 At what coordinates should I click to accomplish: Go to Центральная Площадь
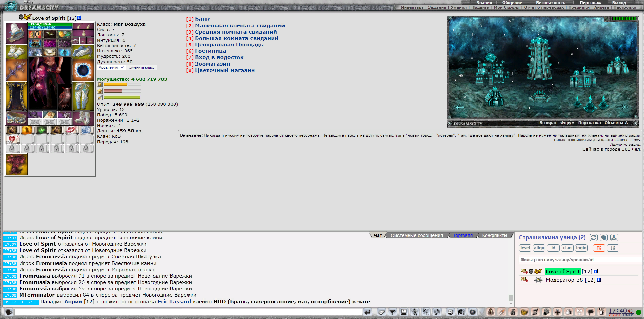(x=229, y=45)
